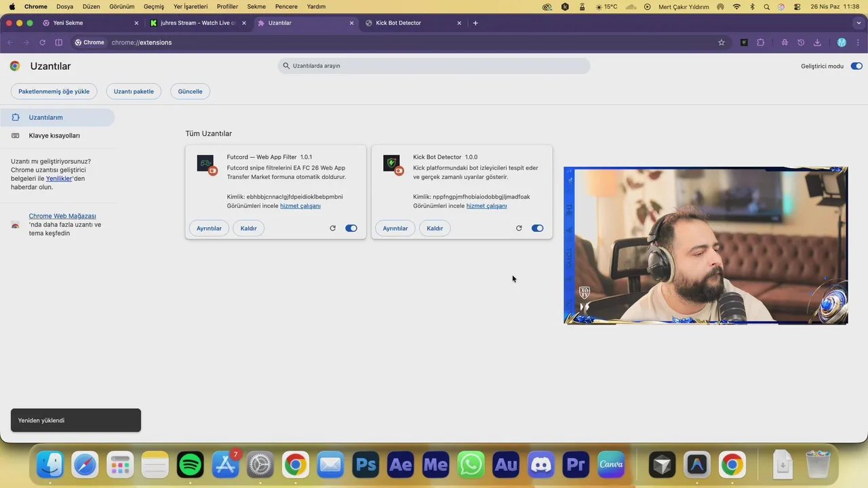Open Adobe Media Encoder in the Dock
The image size is (868, 488).
coord(435,465)
